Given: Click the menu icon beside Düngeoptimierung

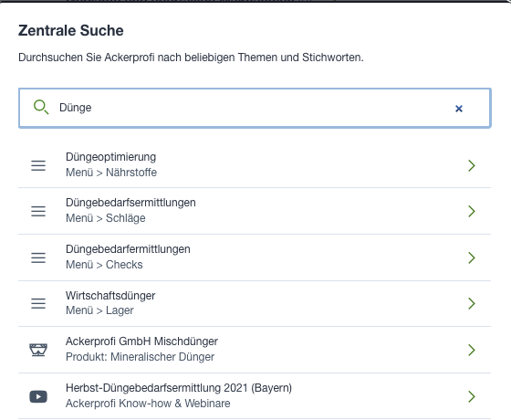Looking at the screenshot, I should (38, 165).
